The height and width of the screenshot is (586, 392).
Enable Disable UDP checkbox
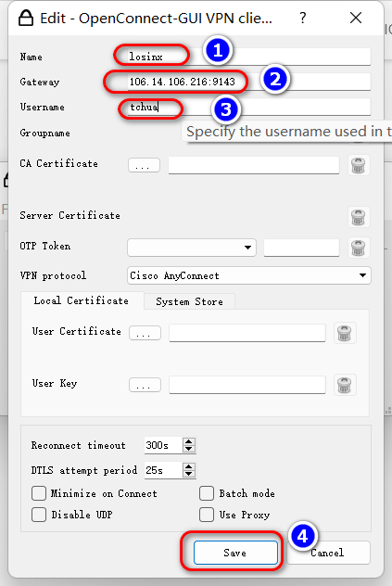(39, 515)
